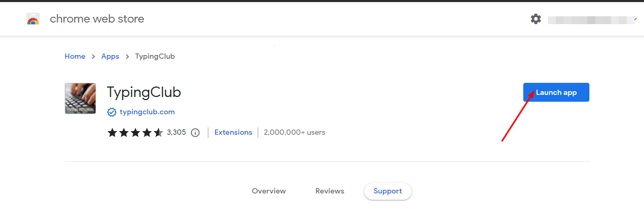Screen dimensions: 644x216
Task: Click the 3,305 ratings count
Action: pos(176,133)
